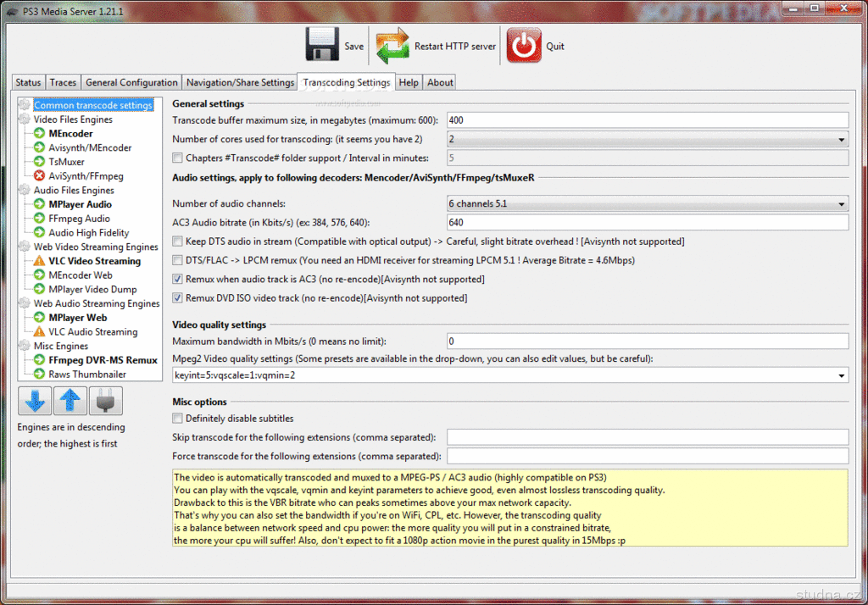This screenshot has height=605, width=868.
Task: Select Web Video Streaming Engines node
Action: point(96,247)
